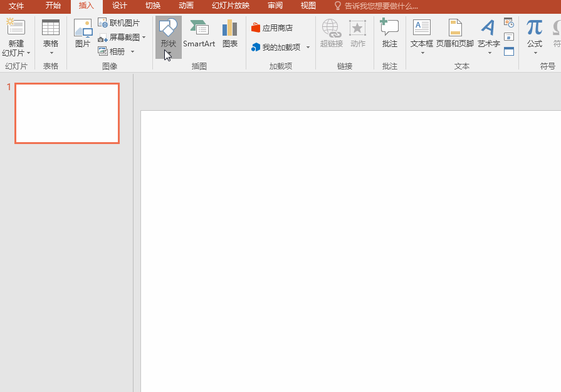
Task: Insert an Object using the bottom small icon
Action: coord(508,52)
